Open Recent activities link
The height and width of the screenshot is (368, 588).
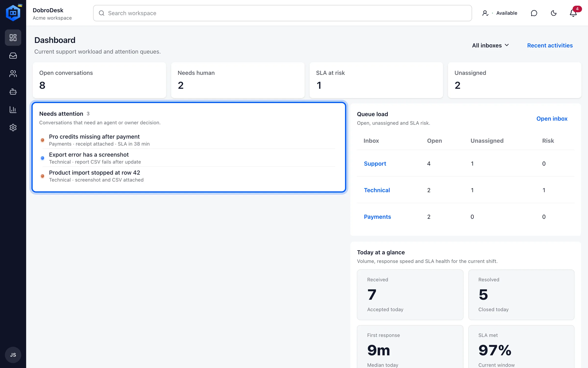(550, 45)
